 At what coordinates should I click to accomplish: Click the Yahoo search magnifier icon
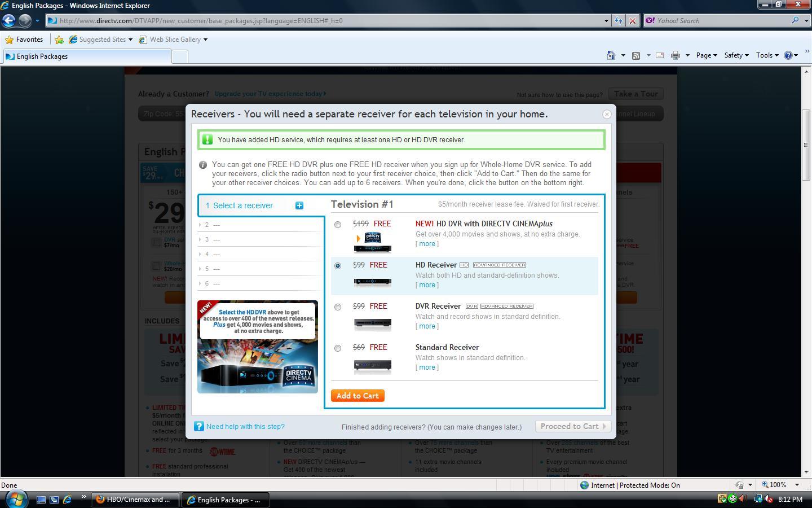click(796, 20)
